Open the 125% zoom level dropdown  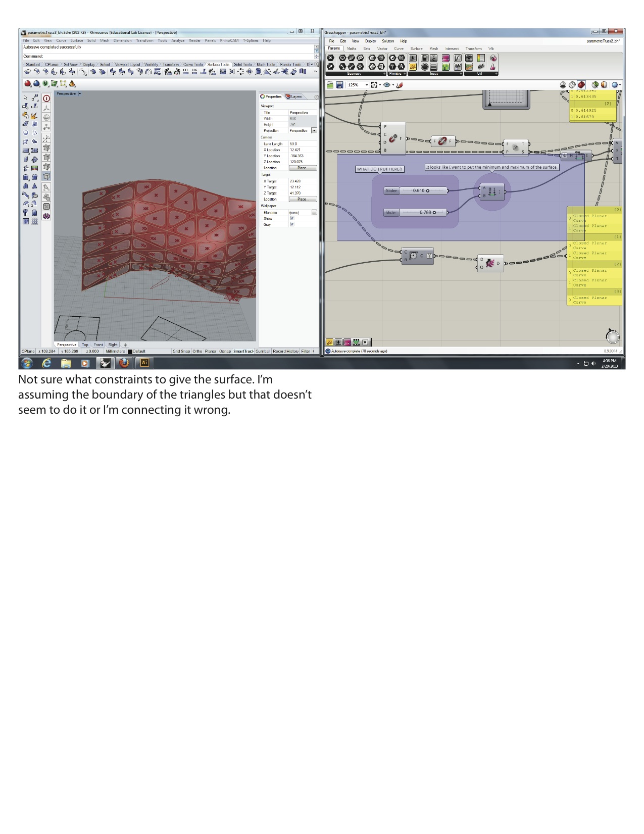click(367, 85)
